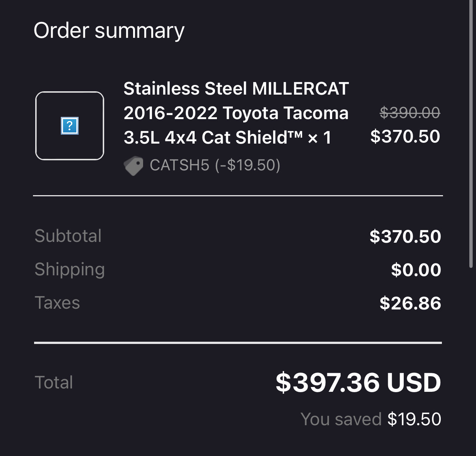The width and height of the screenshot is (476, 456).
Task: Select the $26.86 taxes amount
Action: tap(410, 303)
